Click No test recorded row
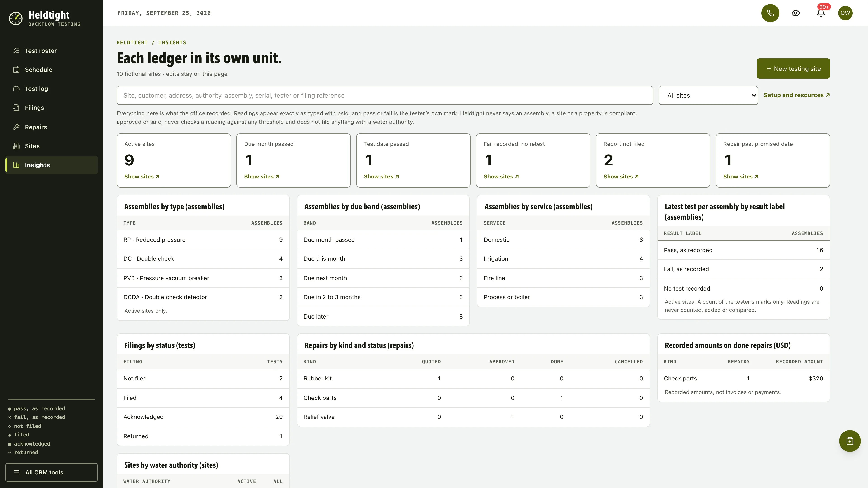868x488 pixels. tap(743, 289)
